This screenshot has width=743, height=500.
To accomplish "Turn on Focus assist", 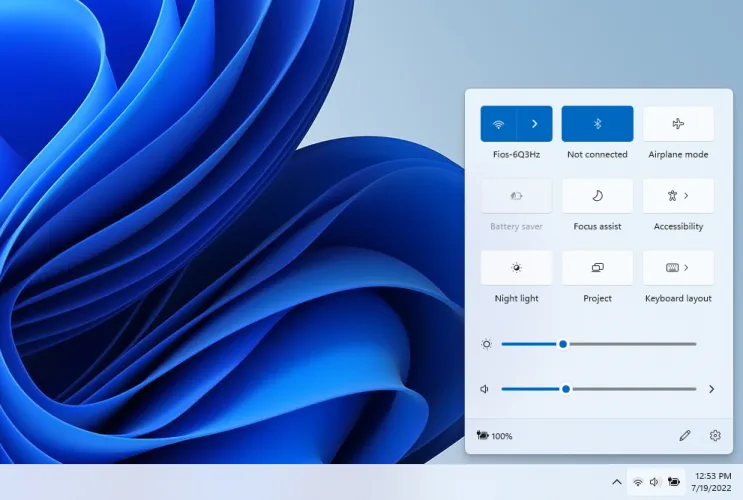I will click(597, 196).
